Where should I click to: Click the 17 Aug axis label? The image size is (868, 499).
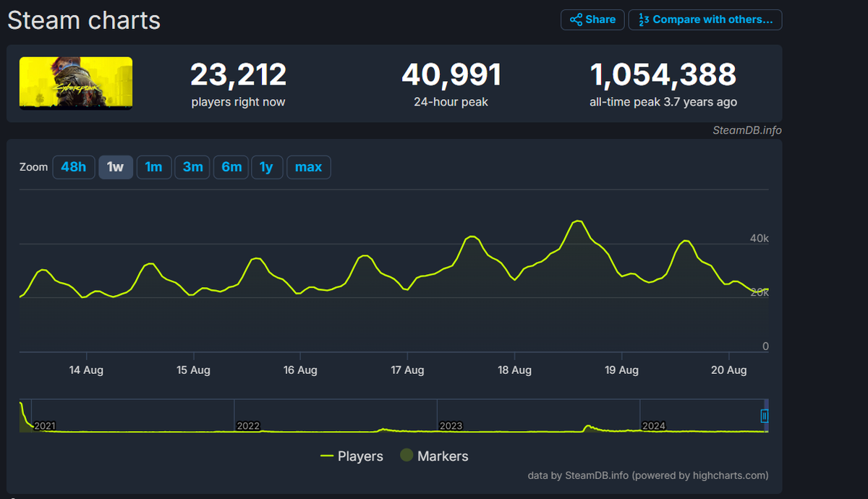coord(407,370)
